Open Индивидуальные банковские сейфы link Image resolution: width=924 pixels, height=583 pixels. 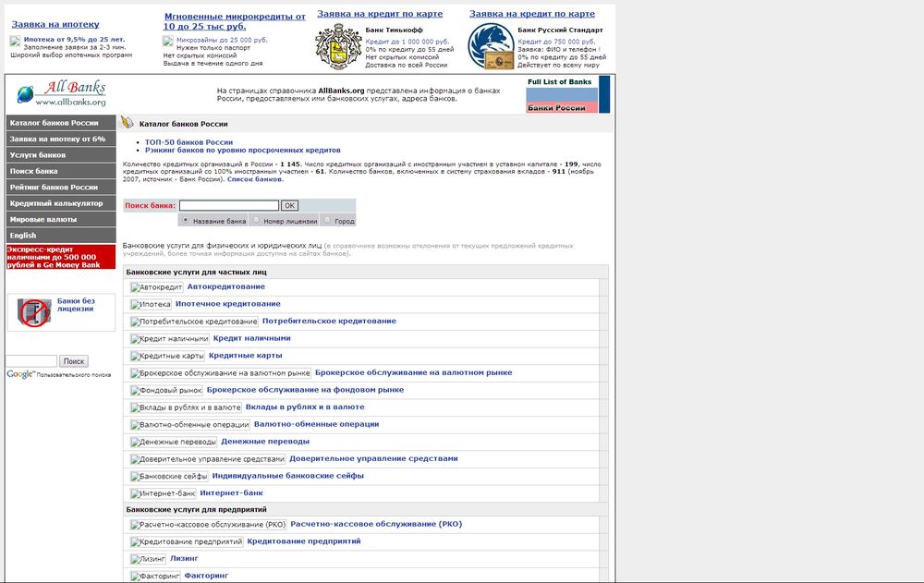(288, 475)
